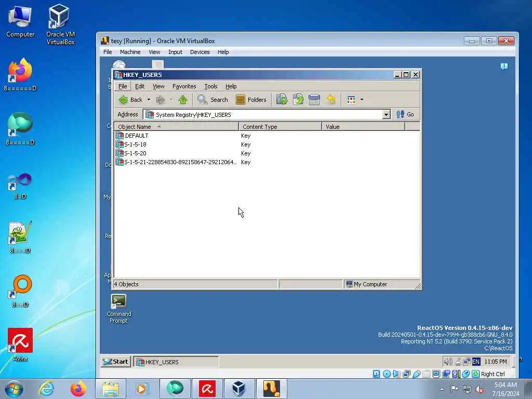
Task: Open Computer icon on Windows desktop
Action: coord(20,21)
